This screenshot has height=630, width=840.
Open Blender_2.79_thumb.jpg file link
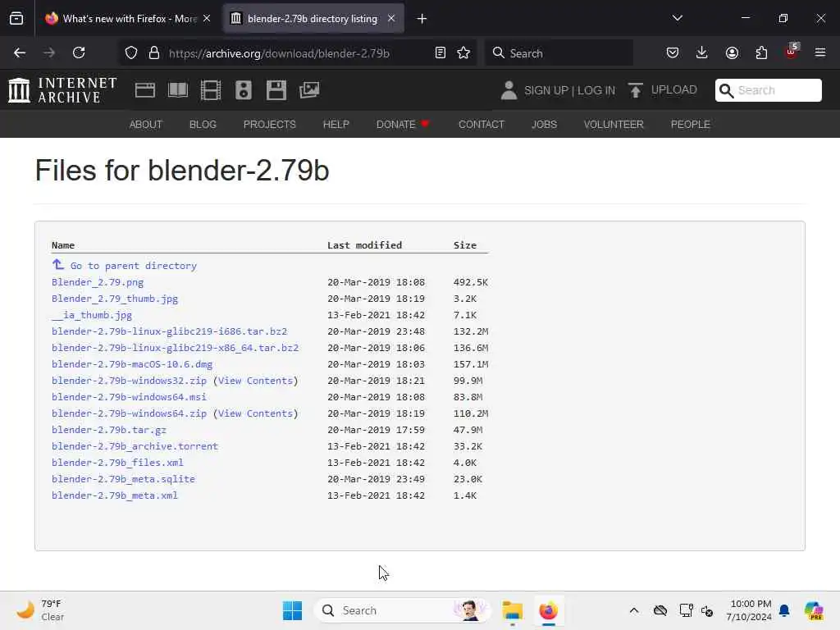[x=115, y=299]
